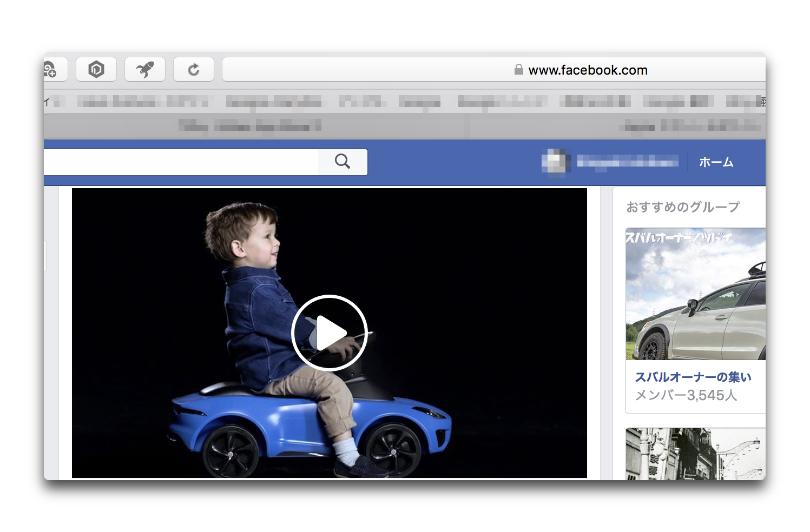Click inside the Facebook search field
The width and height of the screenshot is (810, 532).
(181, 162)
